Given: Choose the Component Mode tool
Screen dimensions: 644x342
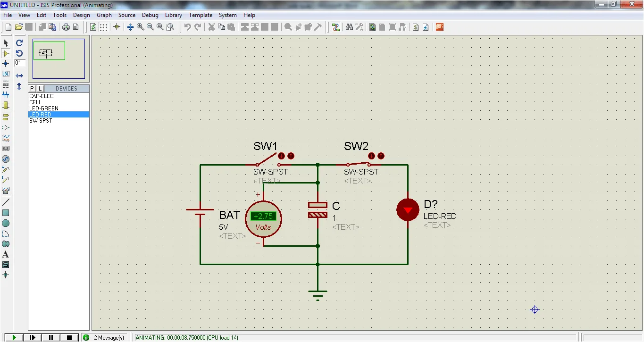Looking at the screenshot, I should (x=6, y=53).
